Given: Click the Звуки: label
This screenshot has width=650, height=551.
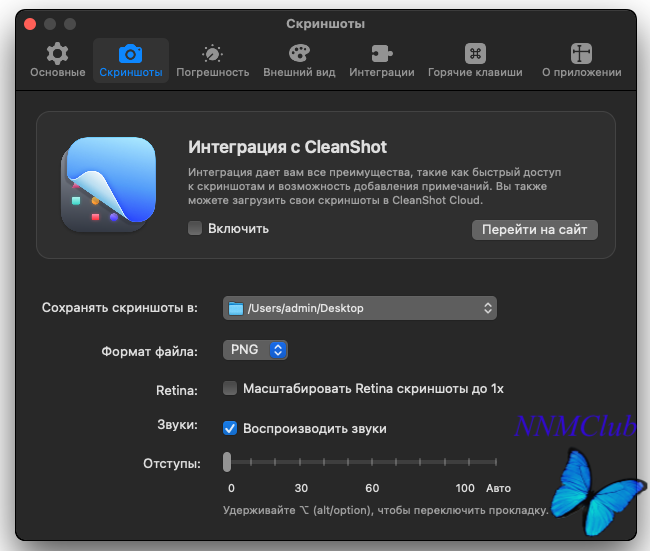Looking at the screenshot, I should (178, 425).
